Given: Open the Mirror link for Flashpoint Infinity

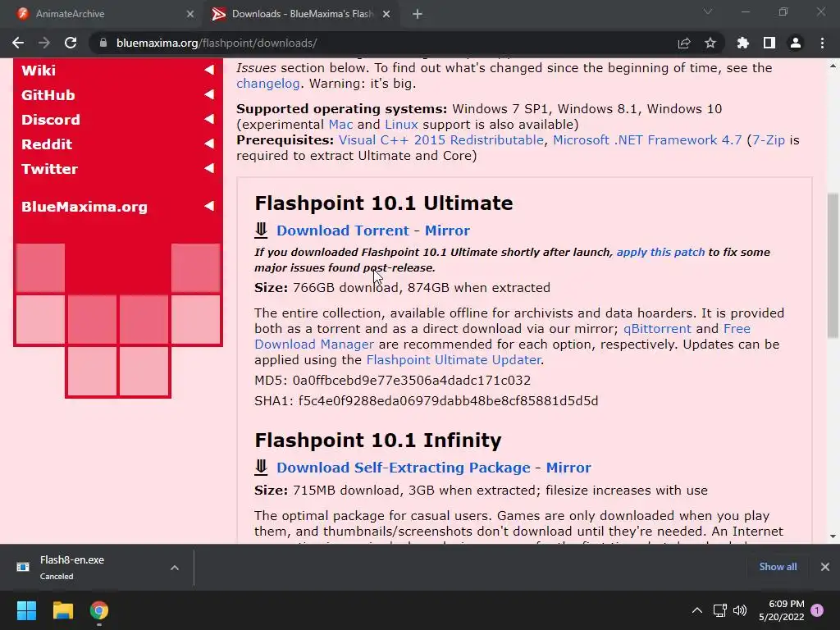Looking at the screenshot, I should tap(568, 467).
